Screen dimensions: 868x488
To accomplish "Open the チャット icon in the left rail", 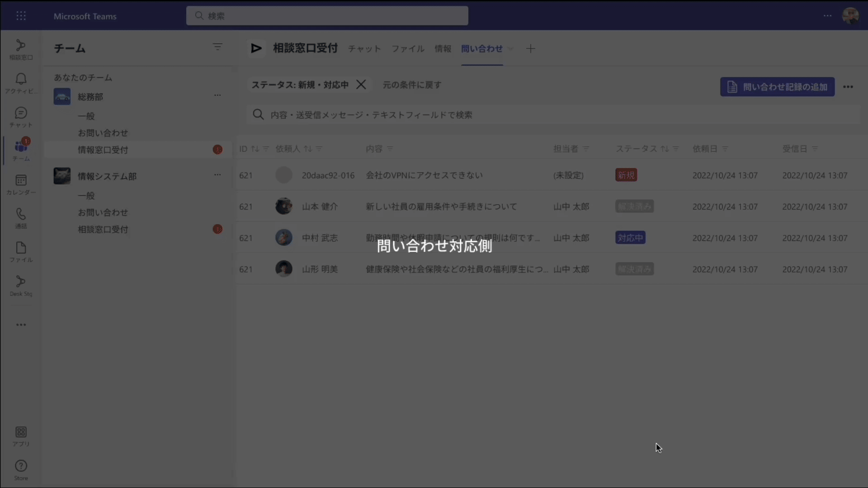I will pyautogui.click(x=21, y=117).
